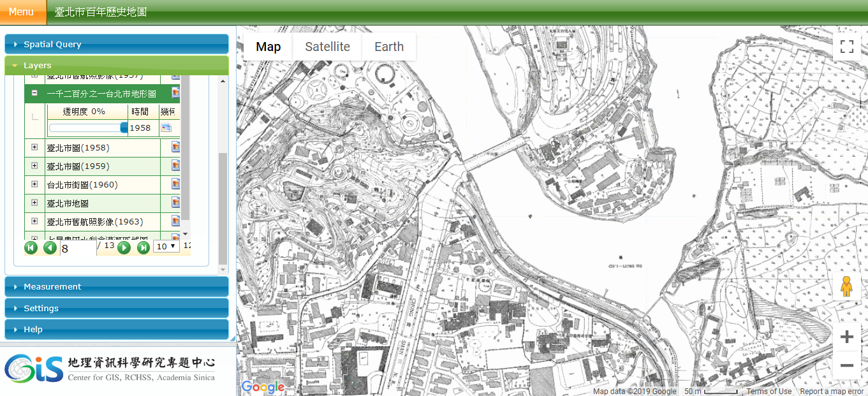Expand the Spatial Query panel
Viewport: 868px width, 396px height.
pyautogui.click(x=116, y=45)
